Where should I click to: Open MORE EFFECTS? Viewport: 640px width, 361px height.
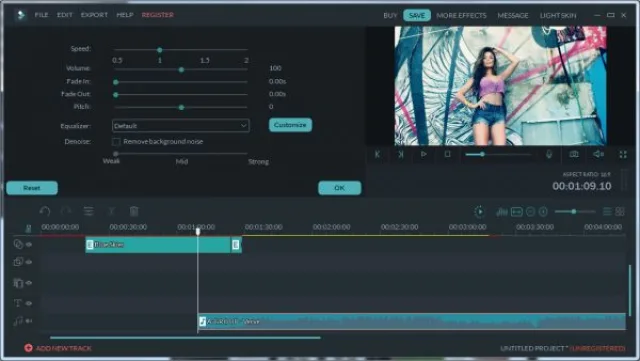click(461, 16)
